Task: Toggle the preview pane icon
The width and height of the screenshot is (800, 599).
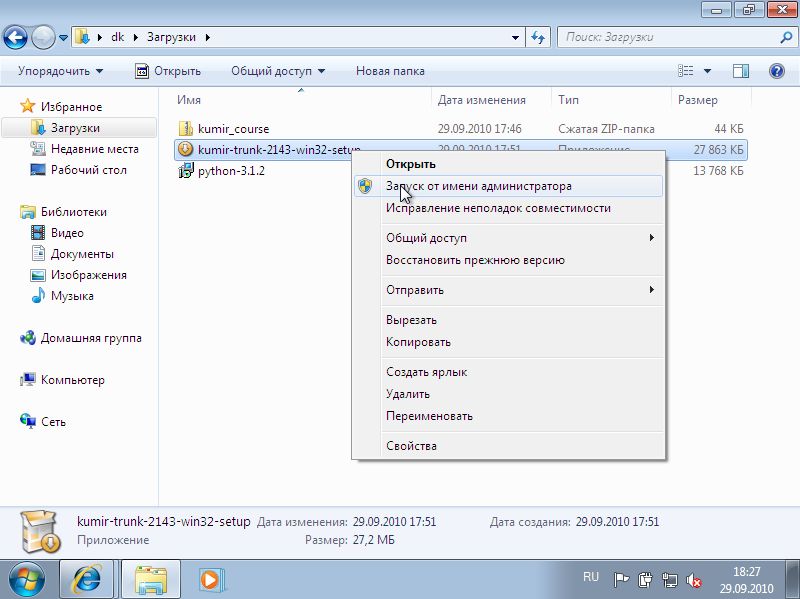Action: (x=741, y=71)
